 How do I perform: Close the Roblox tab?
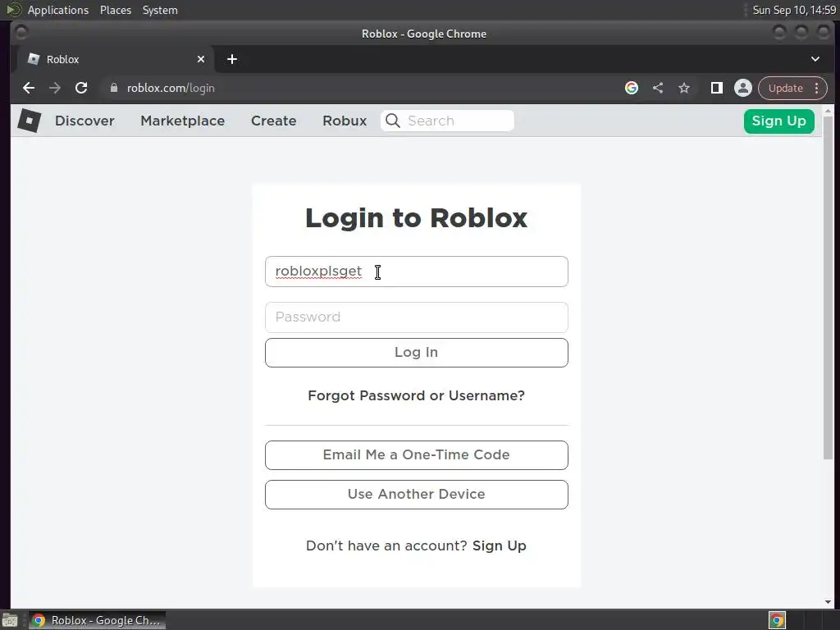pos(201,59)
